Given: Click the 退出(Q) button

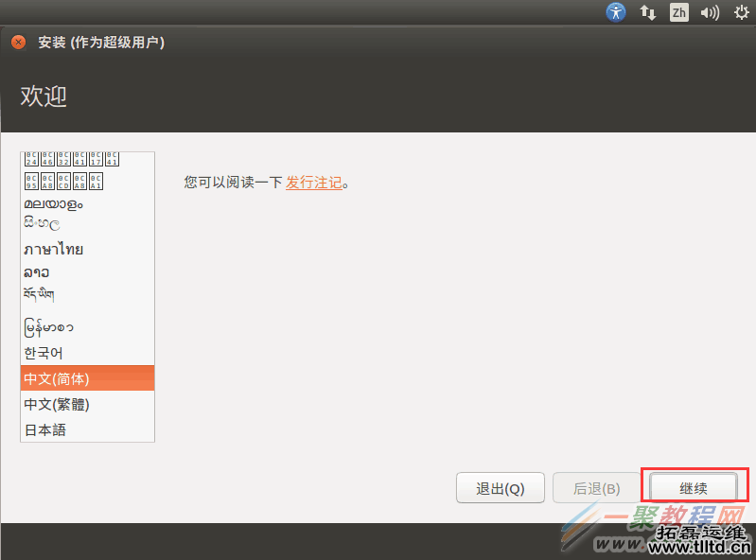Looking at the screenshot, I should tap(501, 488).
